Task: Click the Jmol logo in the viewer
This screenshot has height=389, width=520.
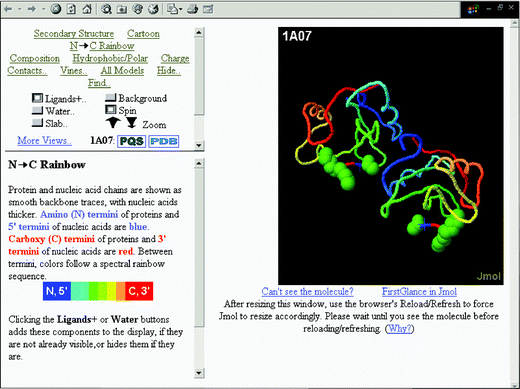Action: pyautogui.click(x=488, y=276)
